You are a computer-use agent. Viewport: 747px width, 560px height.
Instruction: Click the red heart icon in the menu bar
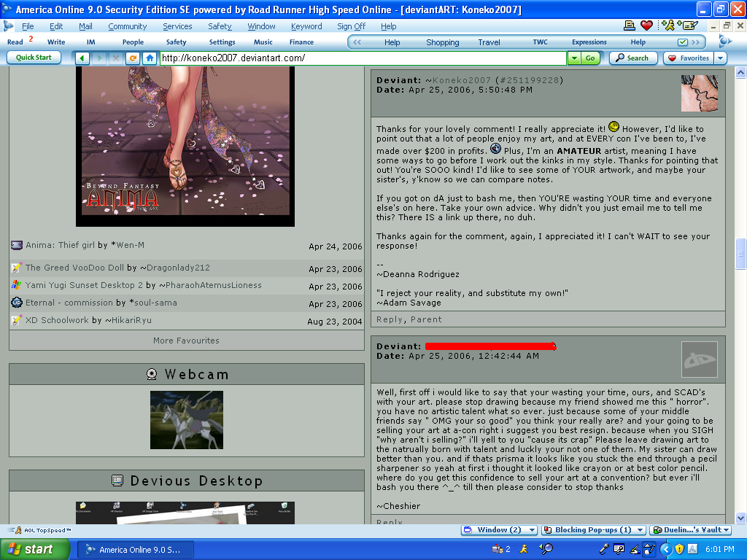[646, 26]
